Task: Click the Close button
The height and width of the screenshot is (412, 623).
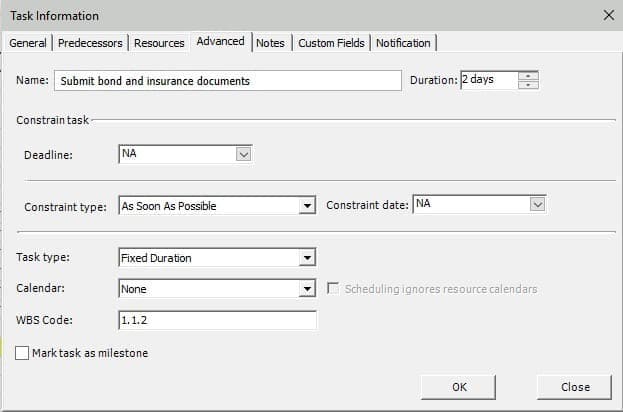Action: tap(575, 387)
